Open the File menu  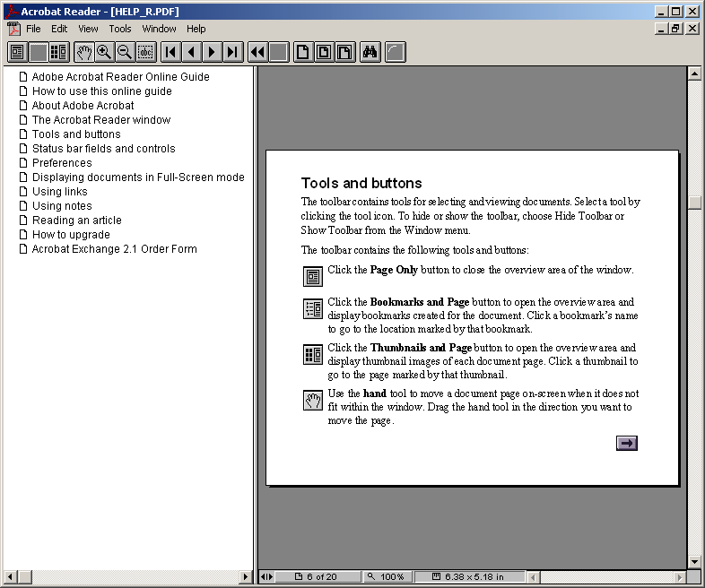pos(33,29)
